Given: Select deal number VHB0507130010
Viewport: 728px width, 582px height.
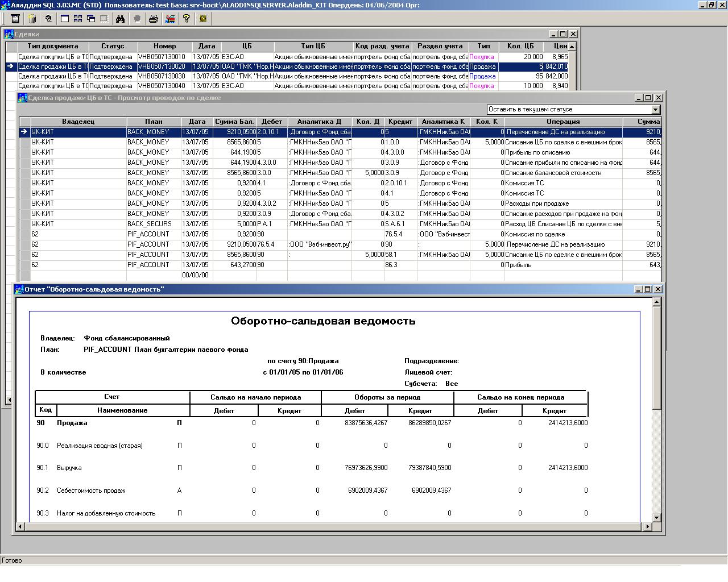Looking at the screenshot, I should tap(164, 57).
